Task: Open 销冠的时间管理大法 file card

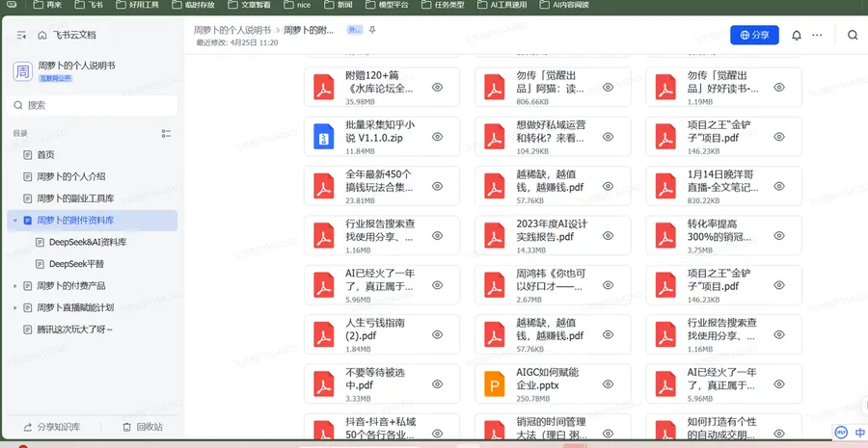Action: tap(553, 429)
